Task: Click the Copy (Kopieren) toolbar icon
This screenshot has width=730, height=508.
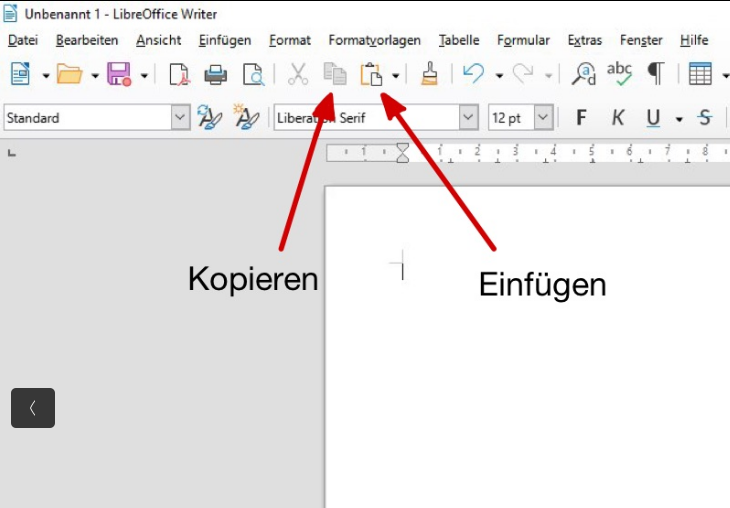Action: click(x=334, y=75)
